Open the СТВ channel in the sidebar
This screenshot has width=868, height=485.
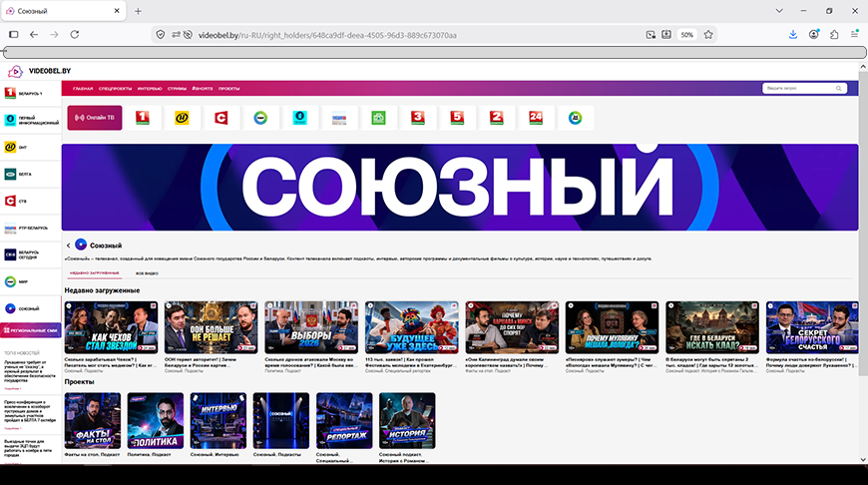[x=31, y=201]
